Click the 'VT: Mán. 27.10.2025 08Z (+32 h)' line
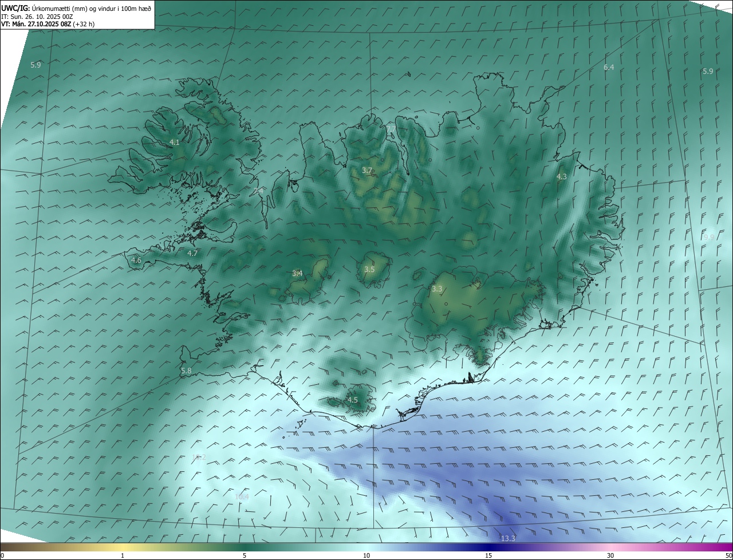Viewport: 733px width, 560px height. click(x=48, y=24)
